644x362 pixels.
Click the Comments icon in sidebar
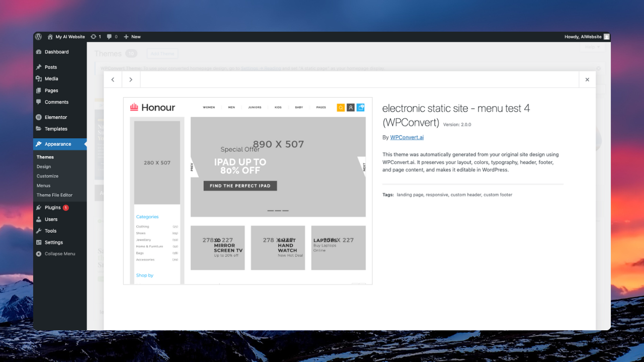point(39,102)
